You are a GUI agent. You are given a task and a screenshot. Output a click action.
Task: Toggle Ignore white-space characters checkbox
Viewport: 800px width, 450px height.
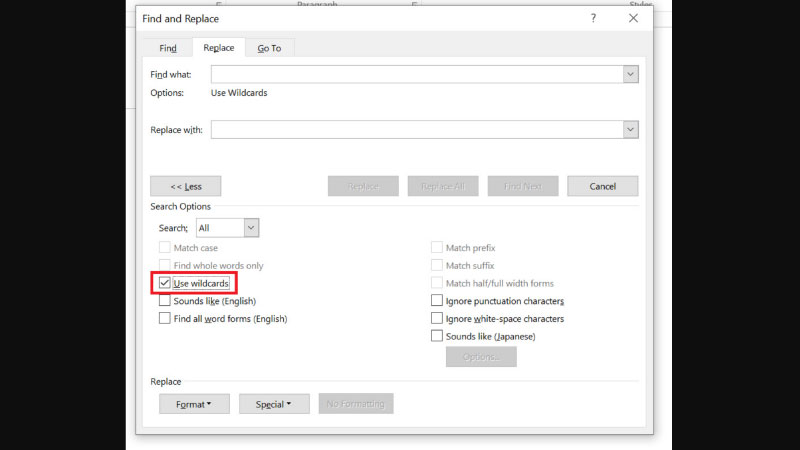437,319
